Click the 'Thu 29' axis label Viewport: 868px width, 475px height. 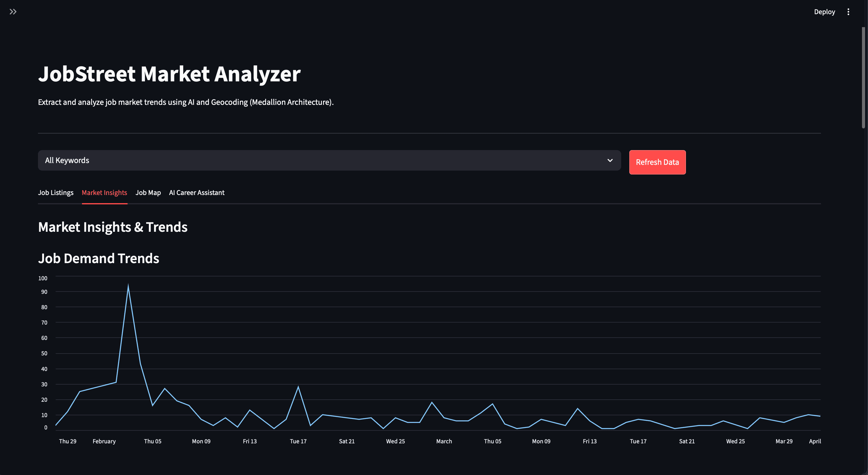68,441
